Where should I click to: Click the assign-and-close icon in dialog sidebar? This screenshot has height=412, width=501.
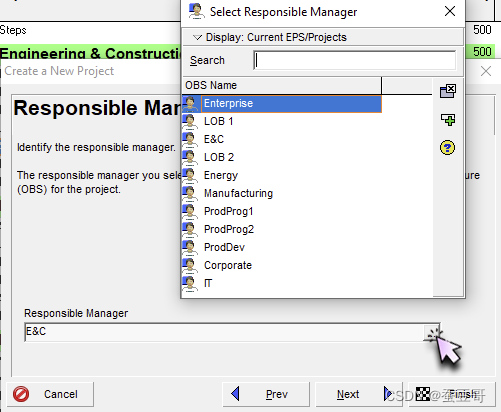pos(448,91)
